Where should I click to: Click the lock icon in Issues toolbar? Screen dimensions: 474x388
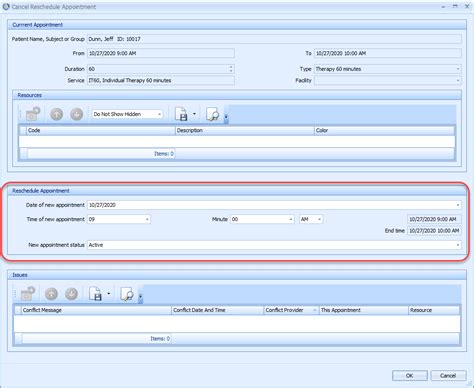coord(28,294)
